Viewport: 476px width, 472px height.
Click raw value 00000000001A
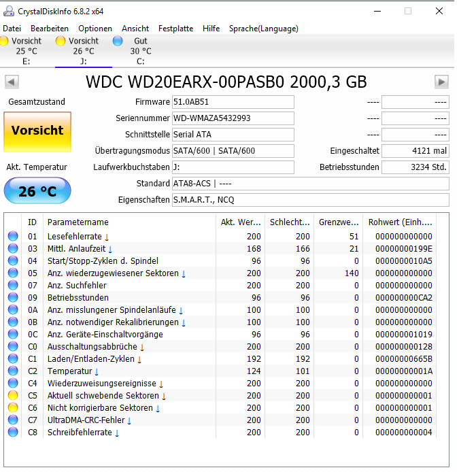tap(404, 371)
